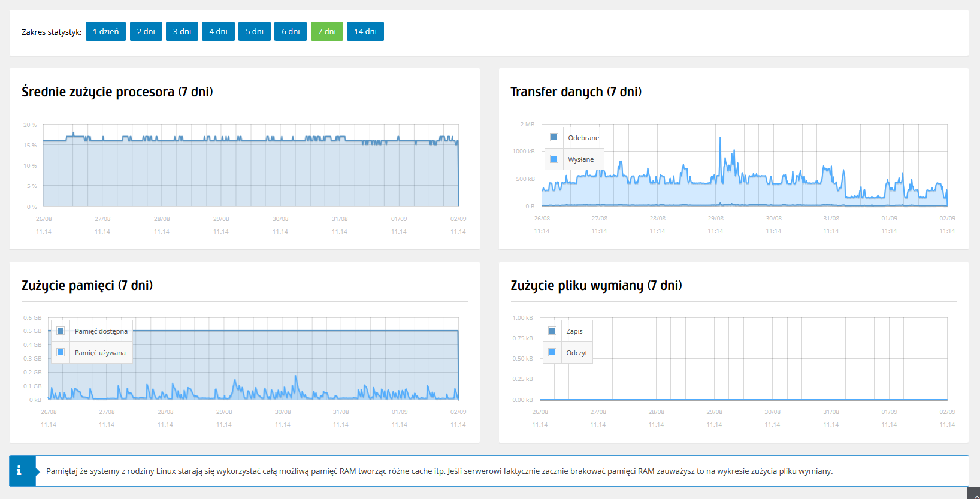The height and width of the screenshot is (499, 980).
Task: Click the Średnie zużycie procesora heading
Action: click(117, 92)
